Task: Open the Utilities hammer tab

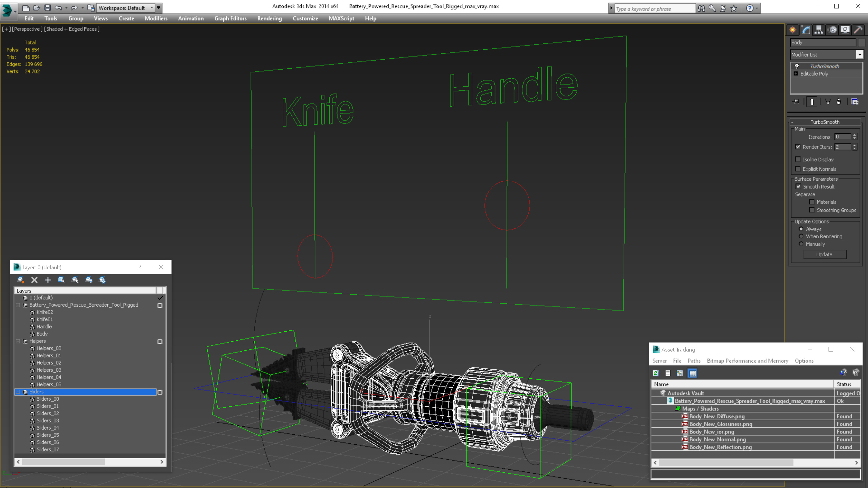Action: pyautogui.click(x=858, y=30)
